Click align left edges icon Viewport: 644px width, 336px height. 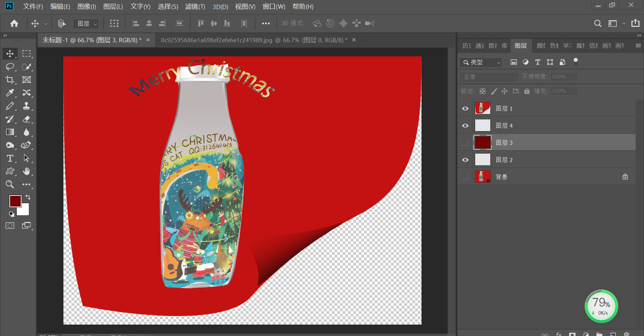(136, 23)
